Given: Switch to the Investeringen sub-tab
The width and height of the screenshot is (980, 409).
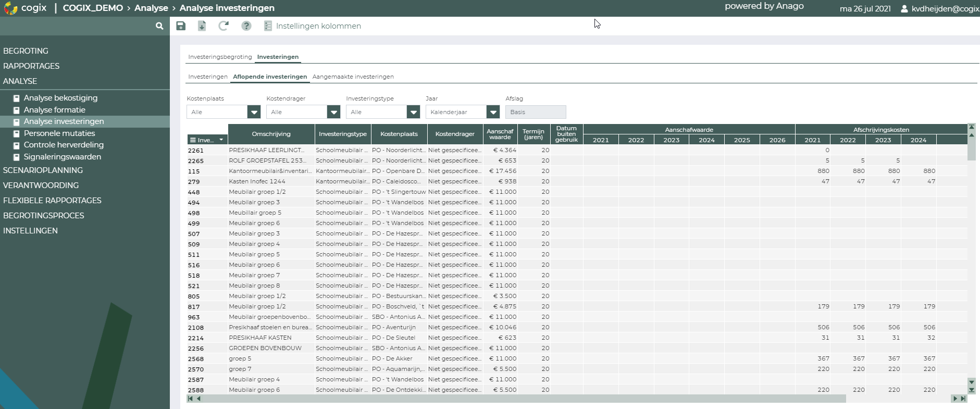Looking at the screenshot, I should (x=208, y=77).
